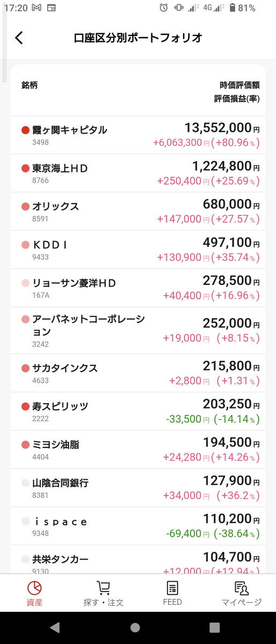Click the 銘柄 column header
276x644 pixels.
[30, 85]
